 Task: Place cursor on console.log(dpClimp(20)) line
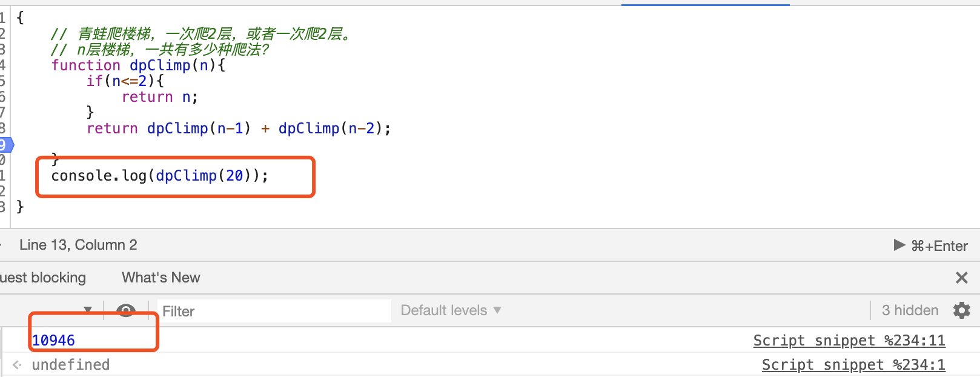(160, 176)
